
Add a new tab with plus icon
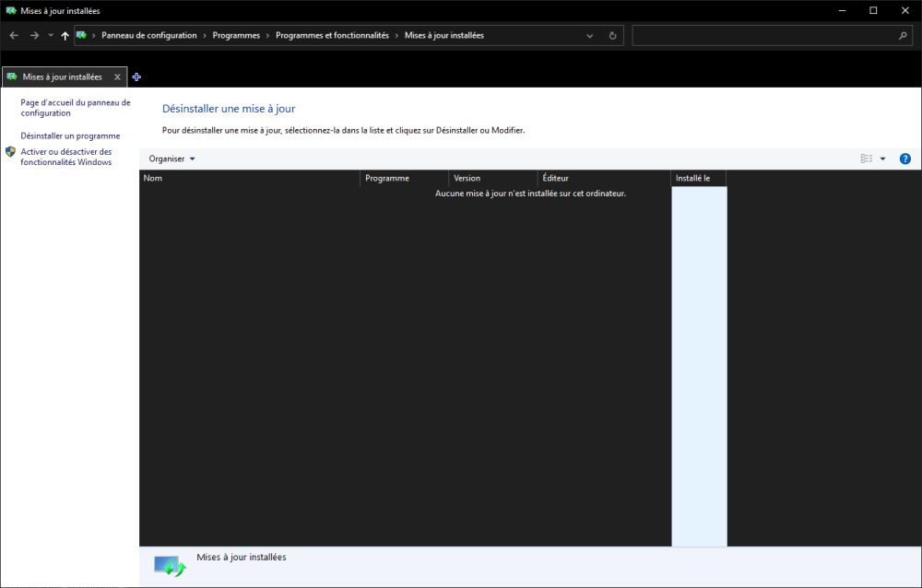(x=136, y=77)
